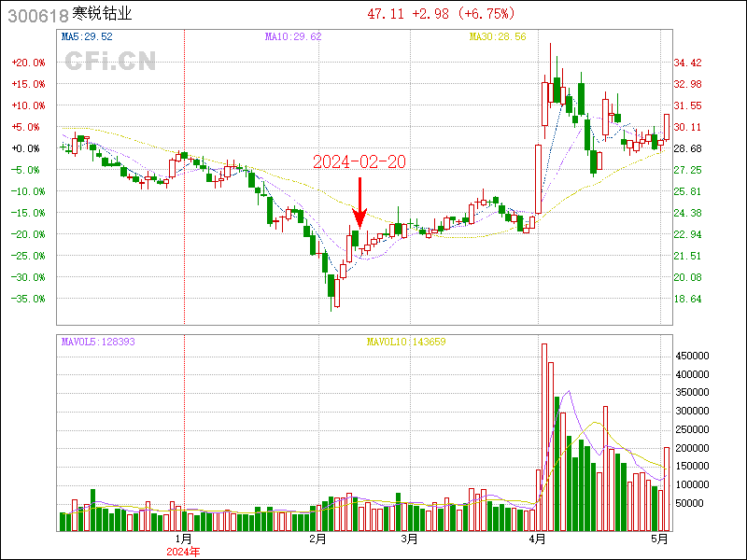Viewport: 747px width, 560px height.
Task: Select the MA30:28.56 indicator label
Action: (x=497, y=36)
